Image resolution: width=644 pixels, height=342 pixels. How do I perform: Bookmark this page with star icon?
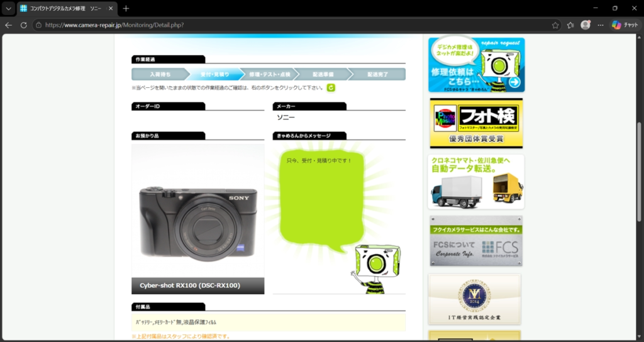555,25
